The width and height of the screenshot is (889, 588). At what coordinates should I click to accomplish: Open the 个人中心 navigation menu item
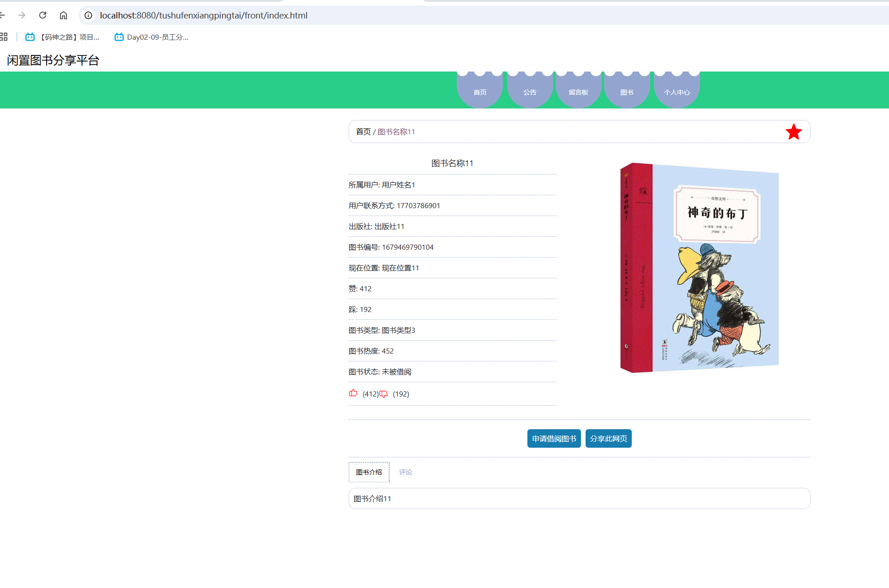pyautogui.click(x=677, y=91)
